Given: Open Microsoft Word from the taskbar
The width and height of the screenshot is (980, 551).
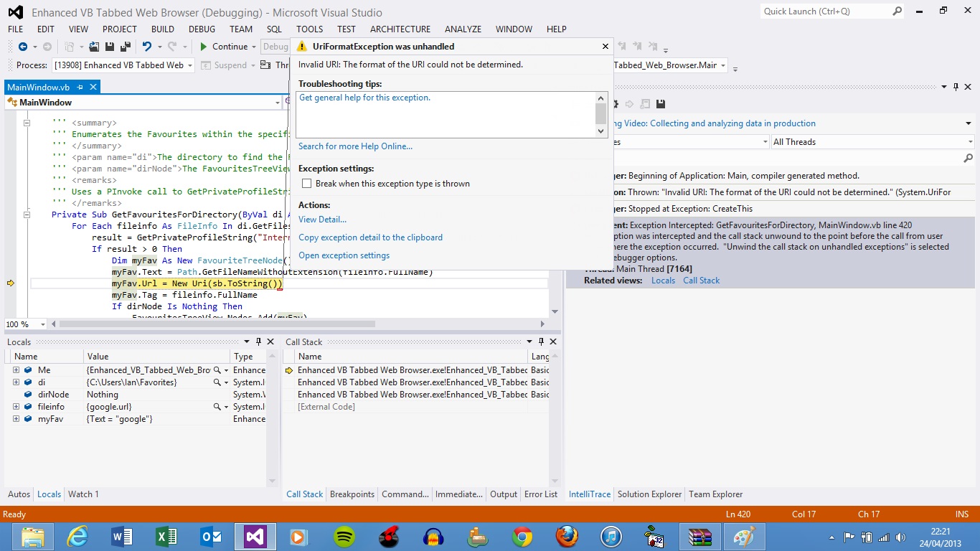Looking at the screenshot, I should point(122,537).
